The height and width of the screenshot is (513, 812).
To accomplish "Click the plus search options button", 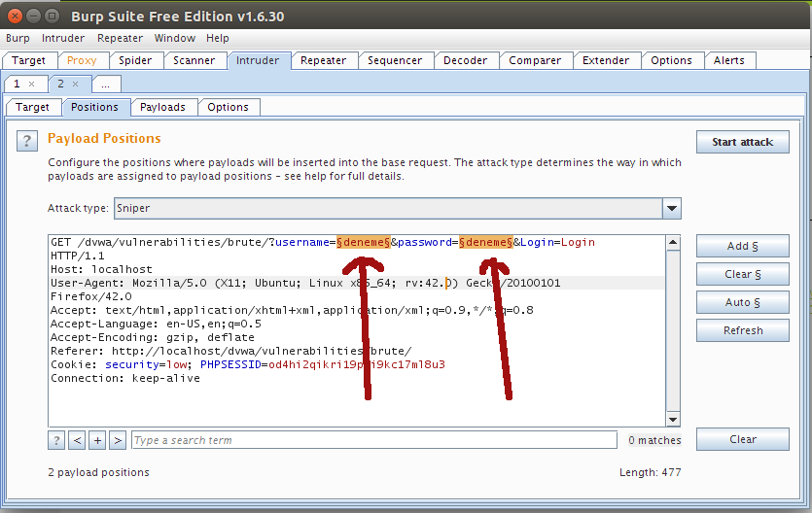I will point(97,440).
